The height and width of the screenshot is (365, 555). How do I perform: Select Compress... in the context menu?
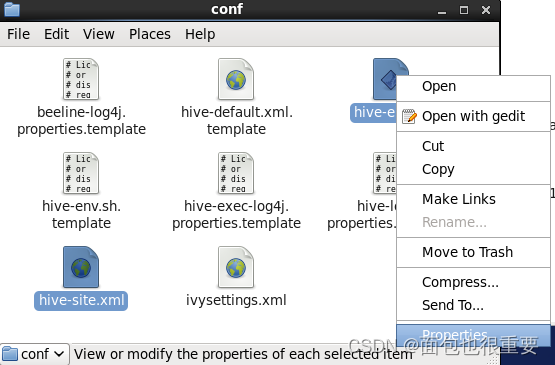474,282
